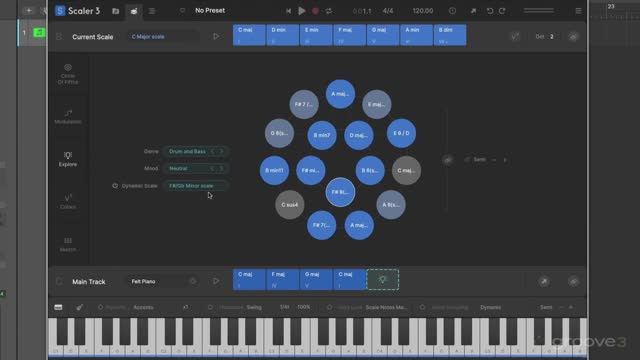Click the B min7 chord bubble
This screenshot has width=640, height=360.
322,135
